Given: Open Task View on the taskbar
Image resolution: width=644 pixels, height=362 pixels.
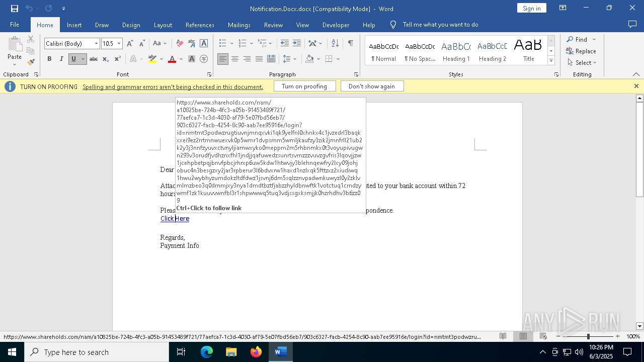Looking at the screenshot, I should click(181, 352).
